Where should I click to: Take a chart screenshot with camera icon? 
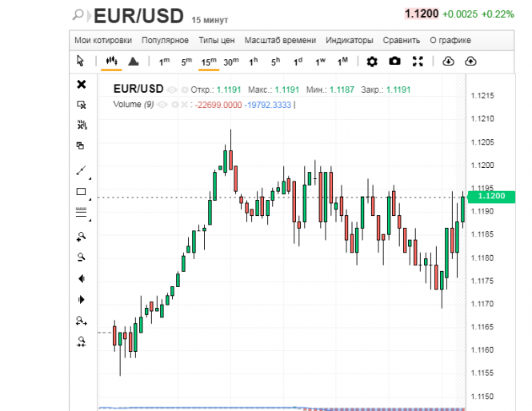point(394,62)
